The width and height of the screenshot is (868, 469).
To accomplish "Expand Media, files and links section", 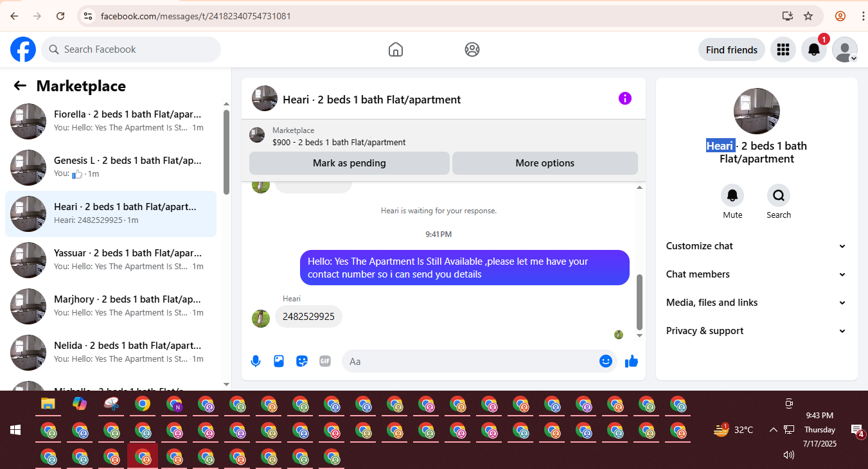I will (x=757, y=303).
